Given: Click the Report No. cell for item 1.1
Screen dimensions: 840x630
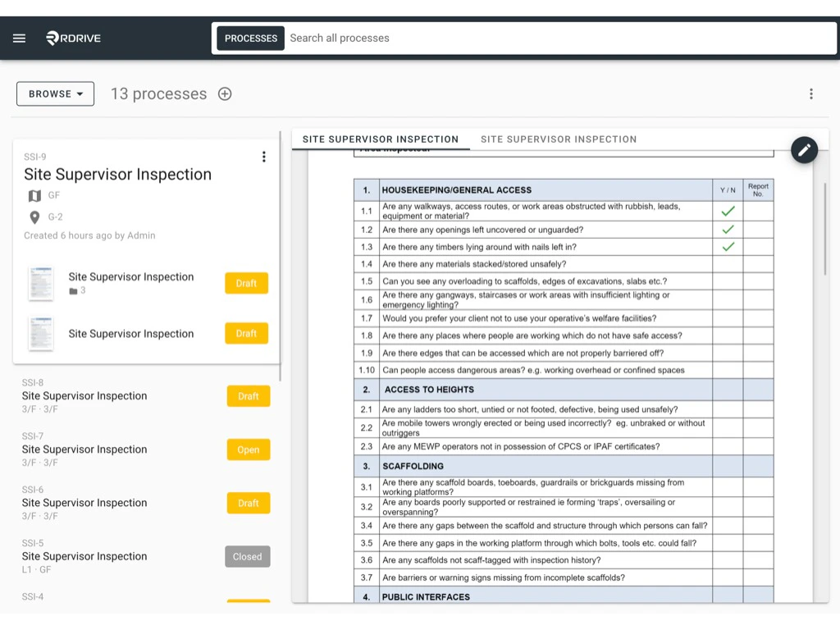Looking at the screenshot, I should point(758,211).
